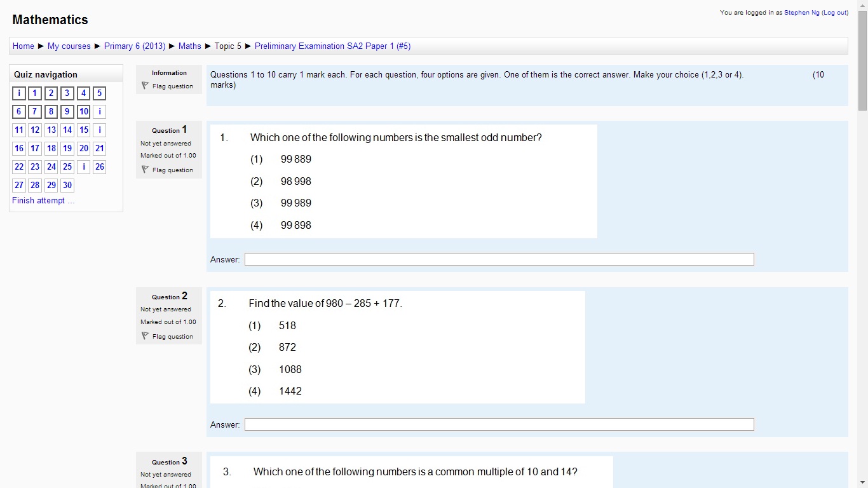868x488 pixels.
Task: Go to question 27 in quiz navigation
Action: tap(19, 186)
